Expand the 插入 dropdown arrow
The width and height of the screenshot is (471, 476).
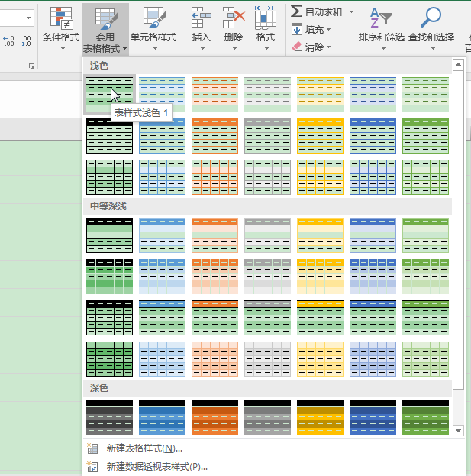click(202, 49)
